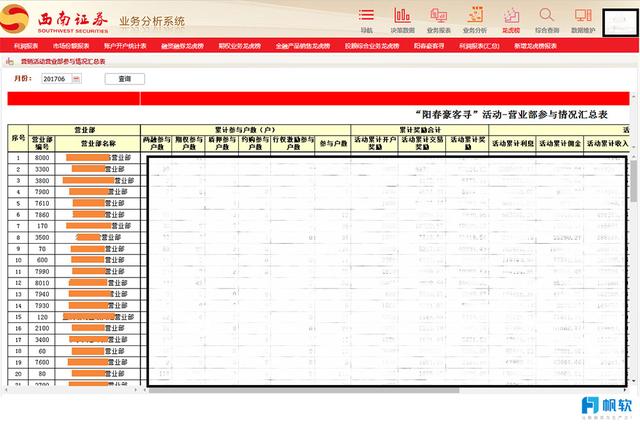Viewport: 640px width, 426px height.
Task: Select branch code cell 7600
Action: [x=42, y=362]
